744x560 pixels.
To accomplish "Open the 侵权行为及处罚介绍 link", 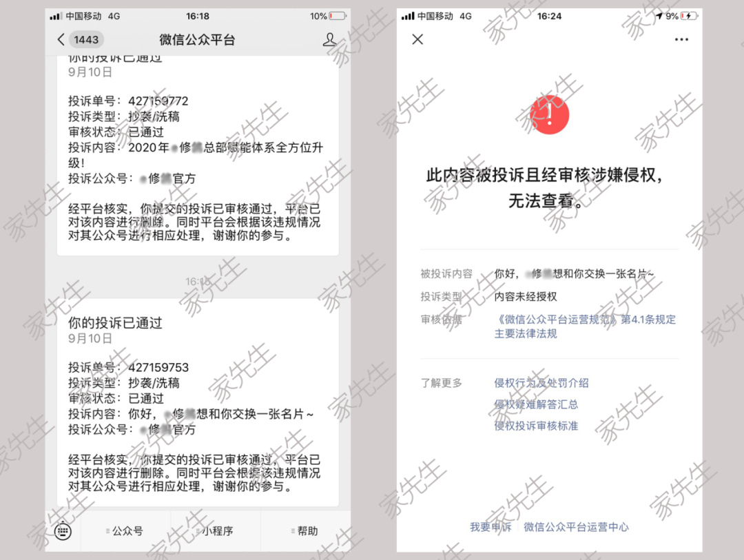I will 541,383.
